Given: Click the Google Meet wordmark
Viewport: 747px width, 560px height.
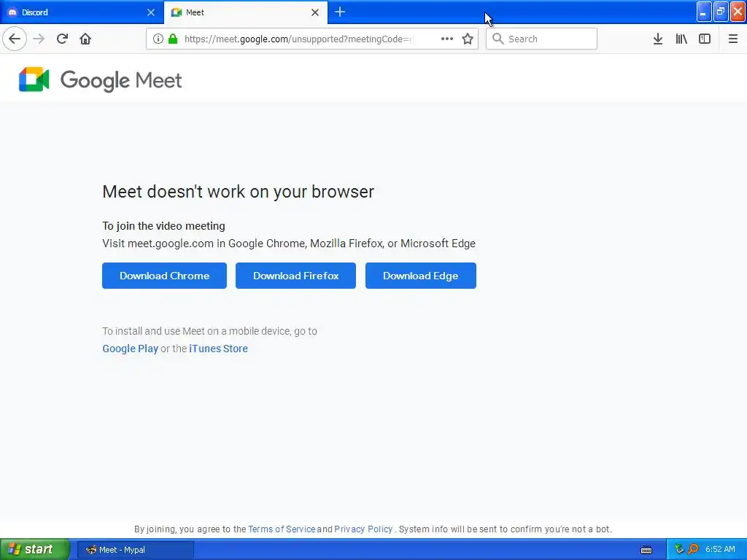Looking at the screenshot, I should (x=121, y=80).
